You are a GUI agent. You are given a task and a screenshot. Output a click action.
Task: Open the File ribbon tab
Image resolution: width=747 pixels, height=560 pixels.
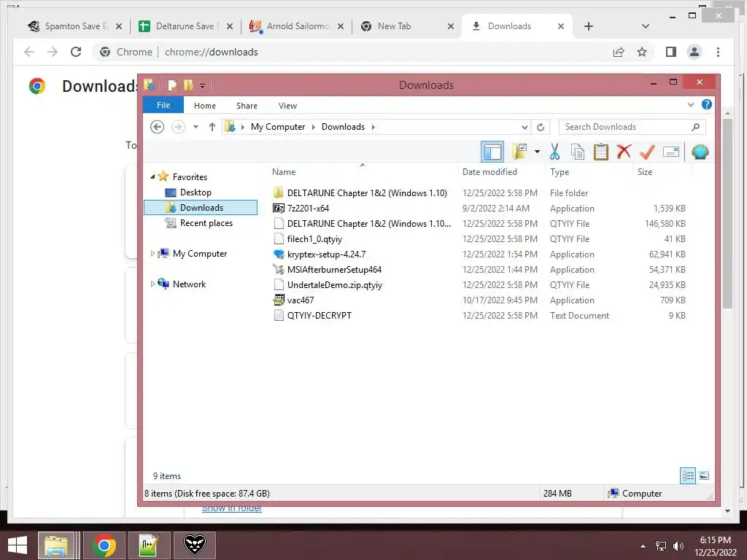click(163, 105)
